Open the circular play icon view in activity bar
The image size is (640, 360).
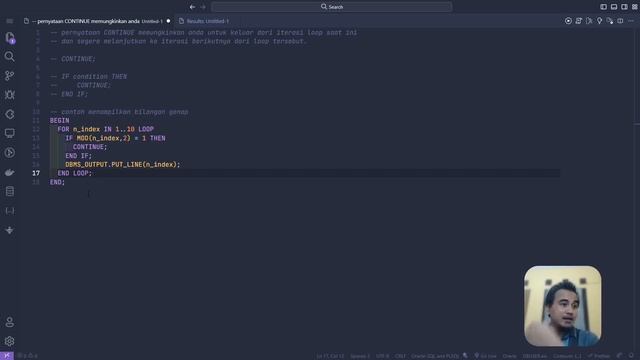(10, 153)
